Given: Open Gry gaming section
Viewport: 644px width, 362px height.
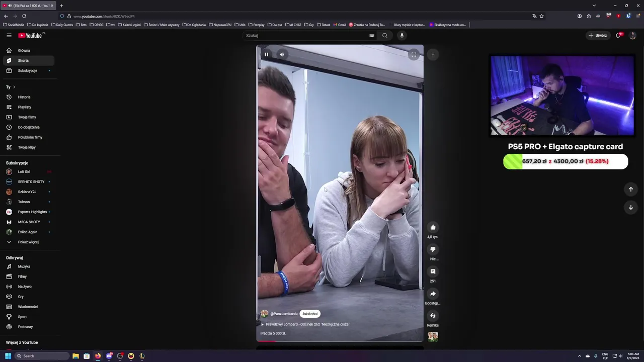Looking at the screenshot, I should tap(28, 297).
